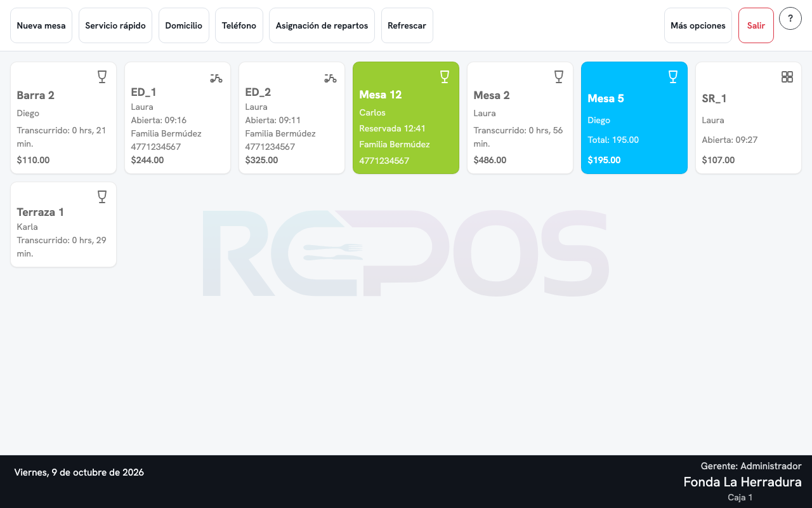Click the wine glass icon on Barra 2
The image size is (812, 508).
102,77
